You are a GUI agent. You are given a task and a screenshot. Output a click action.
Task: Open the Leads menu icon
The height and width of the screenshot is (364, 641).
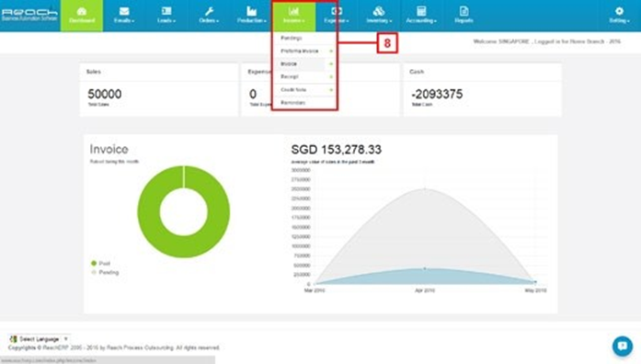(166, 11)
